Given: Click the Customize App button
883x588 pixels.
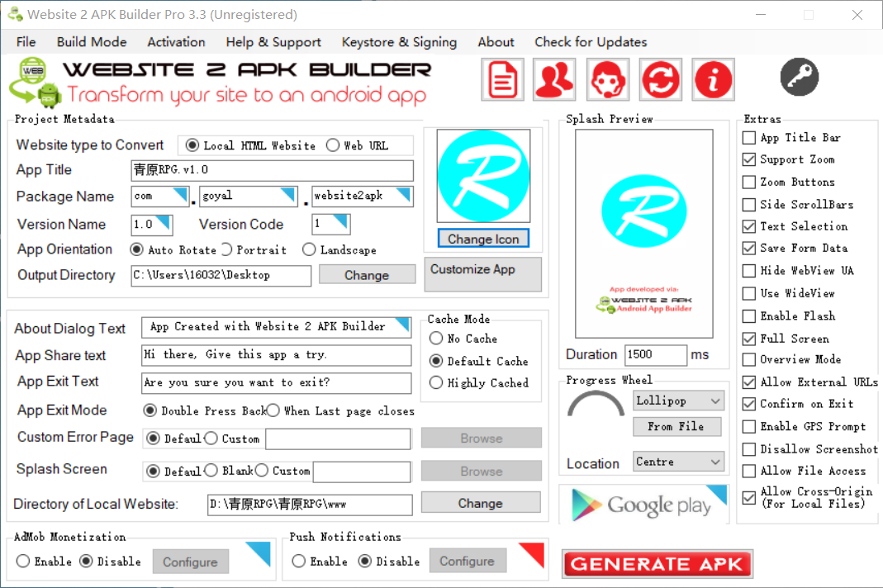Looking at the screenshot, I should pos(483,274).
